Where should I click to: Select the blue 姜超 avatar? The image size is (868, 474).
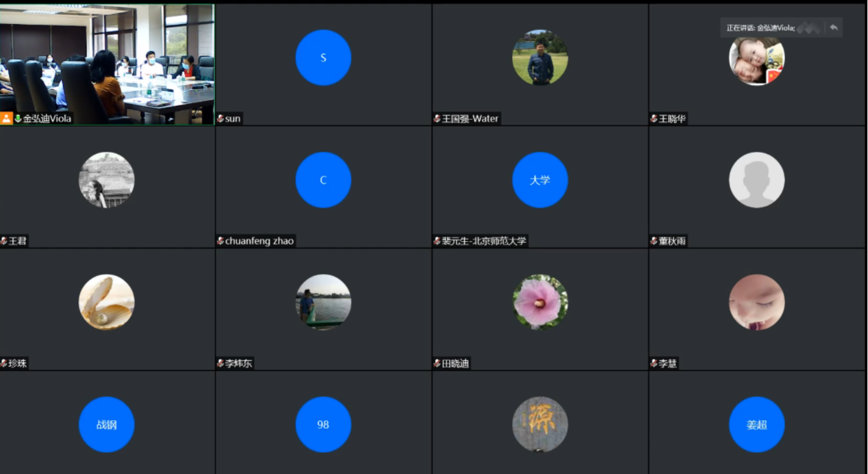[x=757, y=424]
